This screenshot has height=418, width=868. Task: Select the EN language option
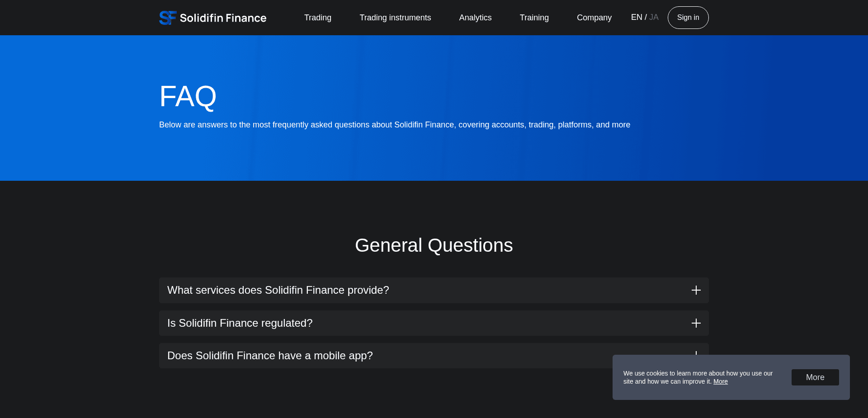(x=636, y=17)
